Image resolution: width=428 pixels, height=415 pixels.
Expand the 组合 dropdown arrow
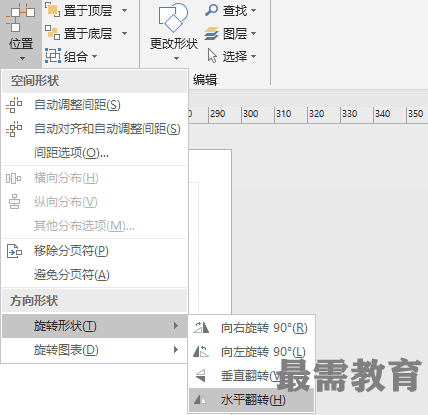(94, 56)
